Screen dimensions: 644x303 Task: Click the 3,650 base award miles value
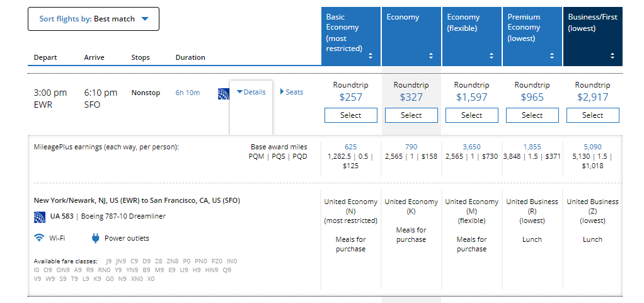(x=471, y=147)
